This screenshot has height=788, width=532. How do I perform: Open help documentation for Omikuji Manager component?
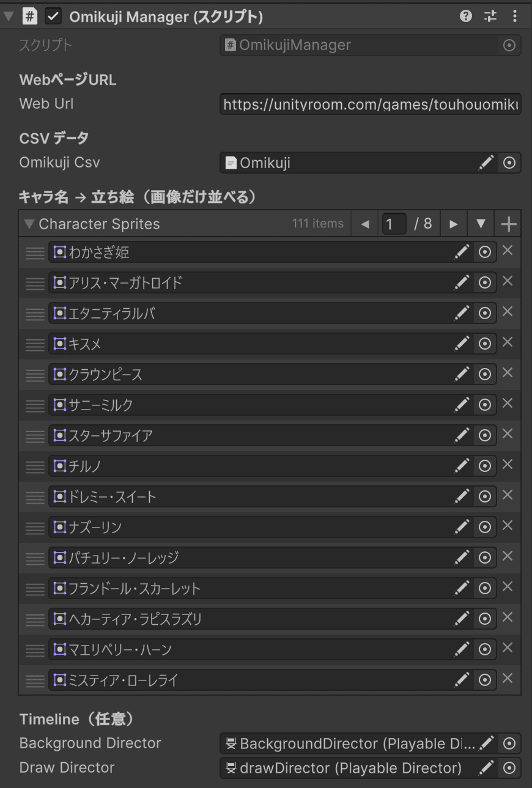(465, 16)
